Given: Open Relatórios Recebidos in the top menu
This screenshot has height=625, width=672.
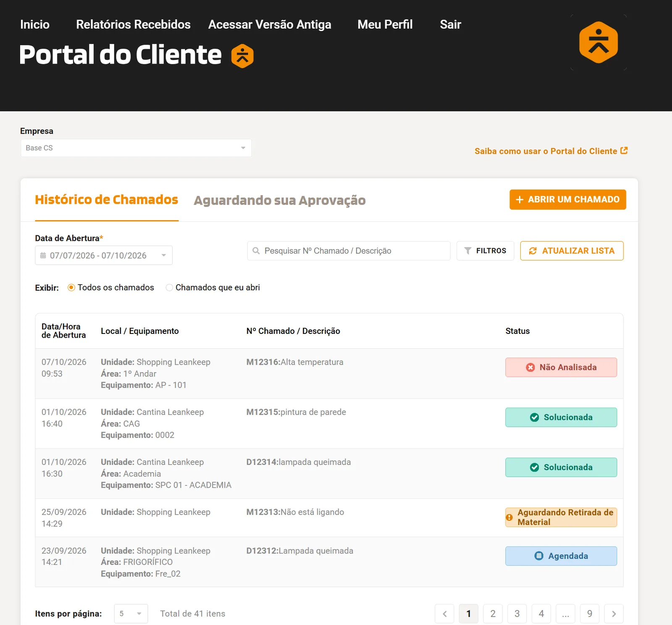Looking at the screenshot, I should tap(133, 24).
